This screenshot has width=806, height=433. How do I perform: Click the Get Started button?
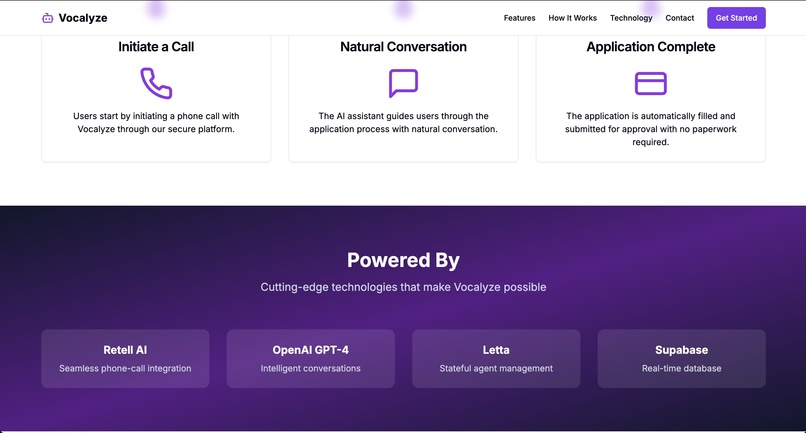(x=736, y=18)
